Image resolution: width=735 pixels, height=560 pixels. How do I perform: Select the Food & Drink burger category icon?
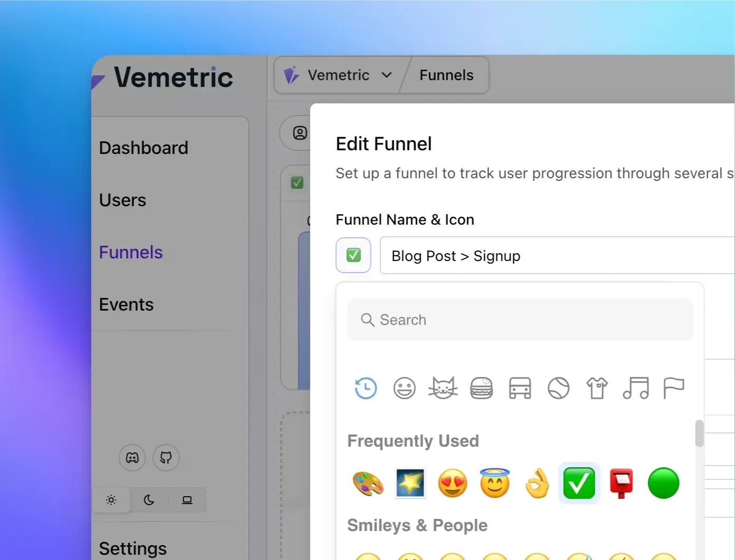(x=481, y=388)
